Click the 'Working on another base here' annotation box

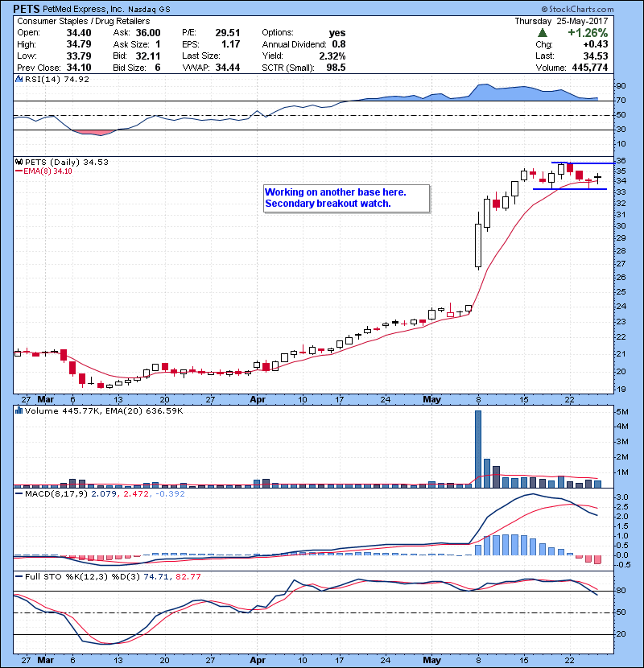point(346,198)
